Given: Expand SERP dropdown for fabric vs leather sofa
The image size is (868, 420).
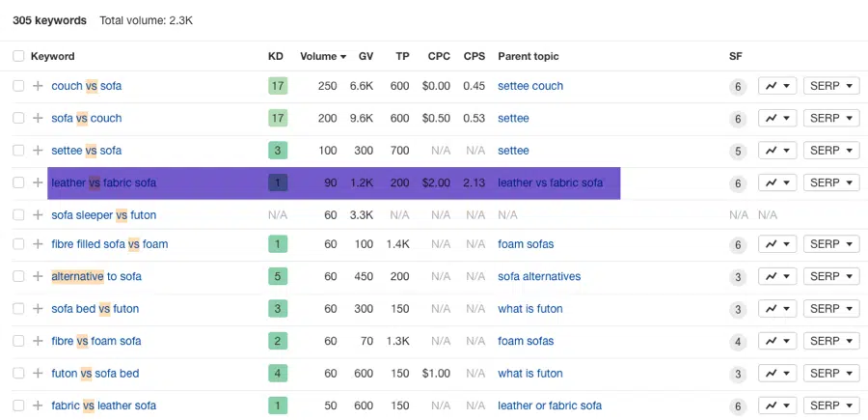Looking at the screenshot, I should tap(830, 406).
